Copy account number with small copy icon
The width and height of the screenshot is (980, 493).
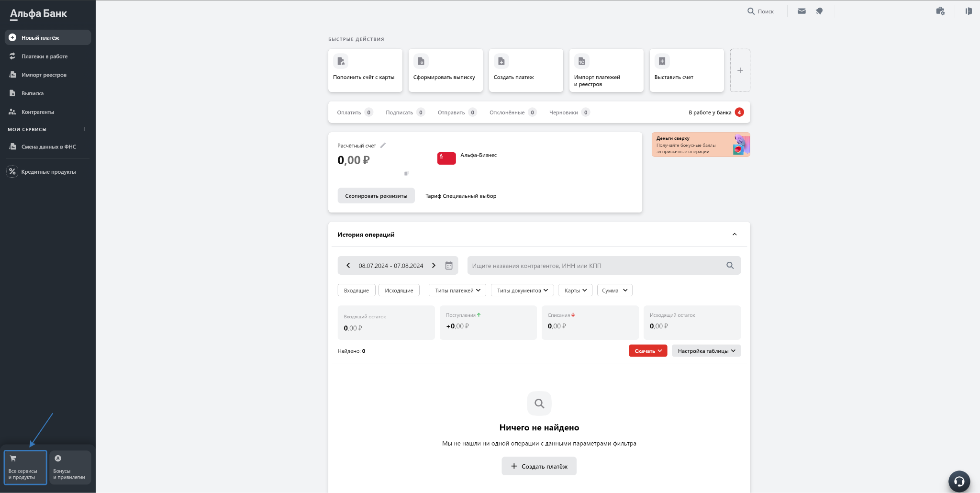(406, 173)
